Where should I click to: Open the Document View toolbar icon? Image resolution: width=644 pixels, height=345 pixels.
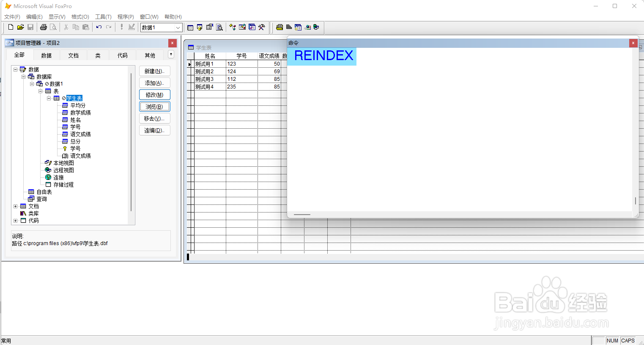click(219, 27)
